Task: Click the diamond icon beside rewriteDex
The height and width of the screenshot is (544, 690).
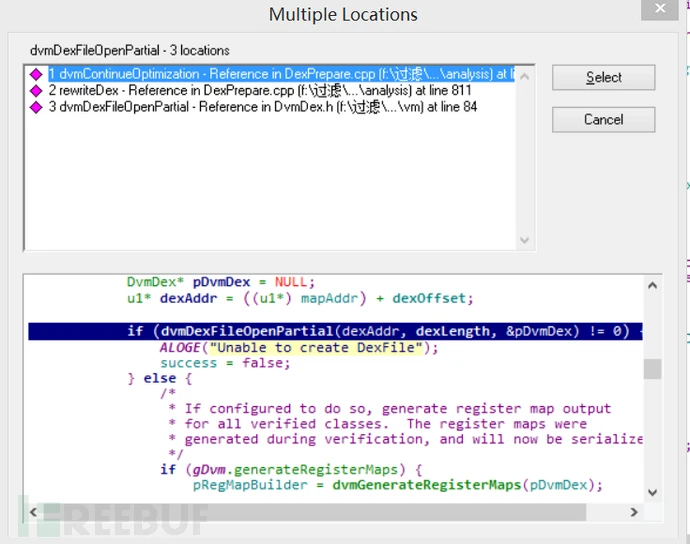Action: tap(36, 91)
